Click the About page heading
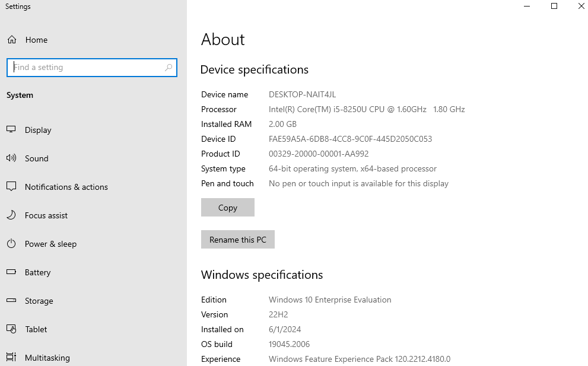This screenshot has width=588, height=366. (223, 39)
